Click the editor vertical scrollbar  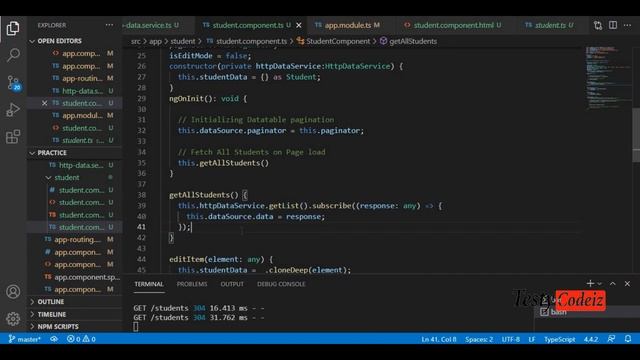coord(636,135)
